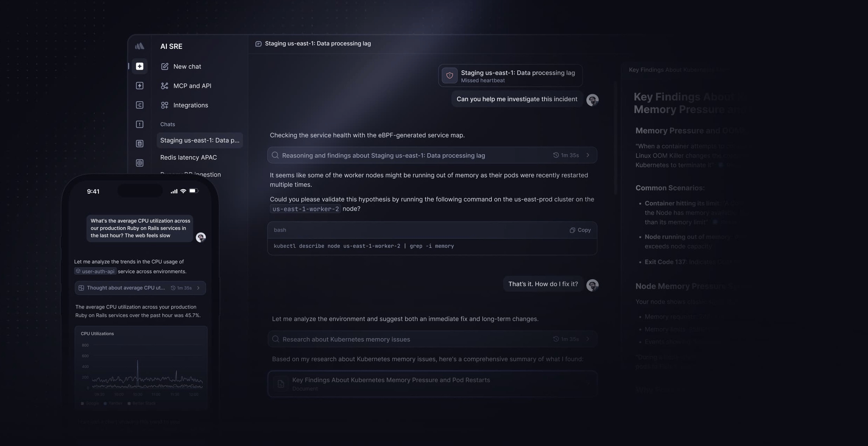Select the highlighted sparkle assistant icon in sidebar
The height and width of the screenshot is (446, 868).
pos(140,66)
